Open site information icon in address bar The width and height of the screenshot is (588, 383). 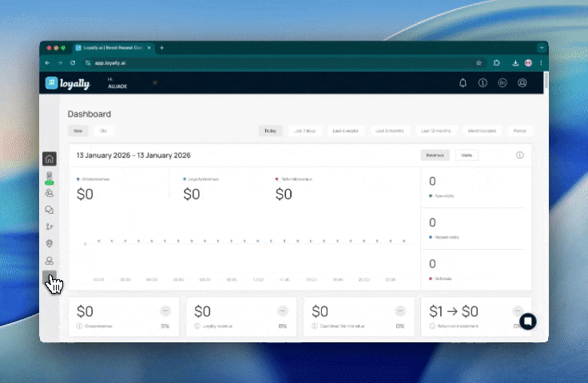click(x=88, y=63)
